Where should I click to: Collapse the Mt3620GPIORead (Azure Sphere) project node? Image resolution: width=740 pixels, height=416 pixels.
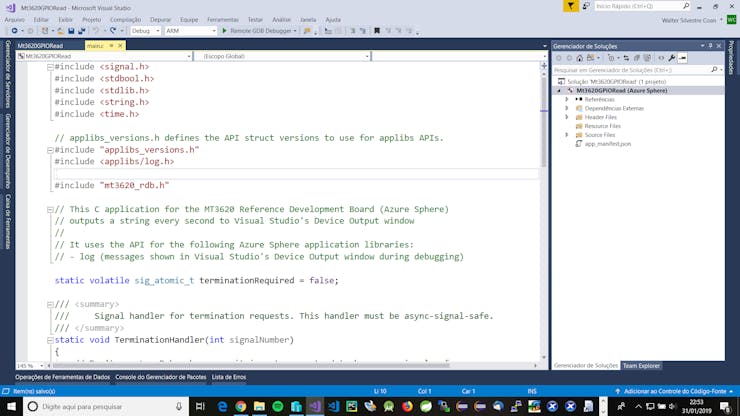coord(559,91)
